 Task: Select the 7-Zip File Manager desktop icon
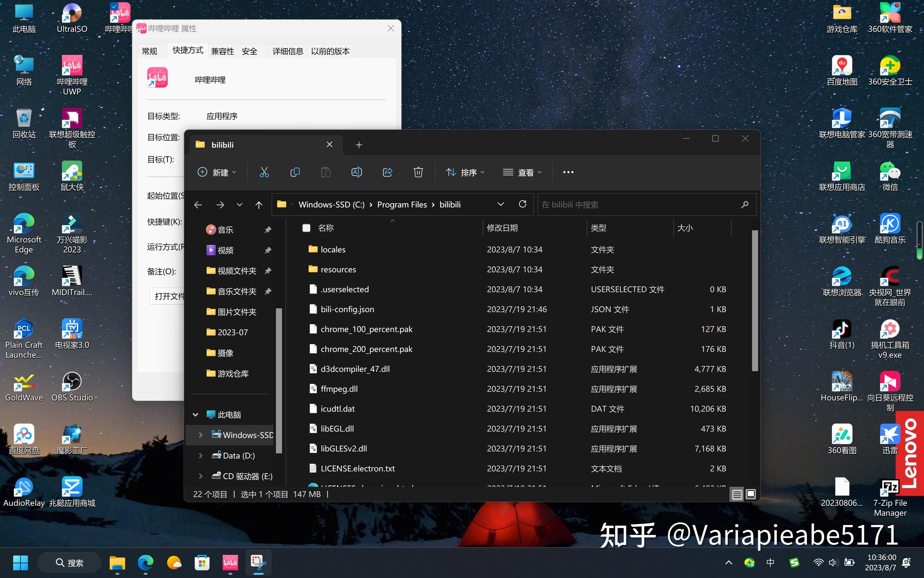click(x=890, y=497)
